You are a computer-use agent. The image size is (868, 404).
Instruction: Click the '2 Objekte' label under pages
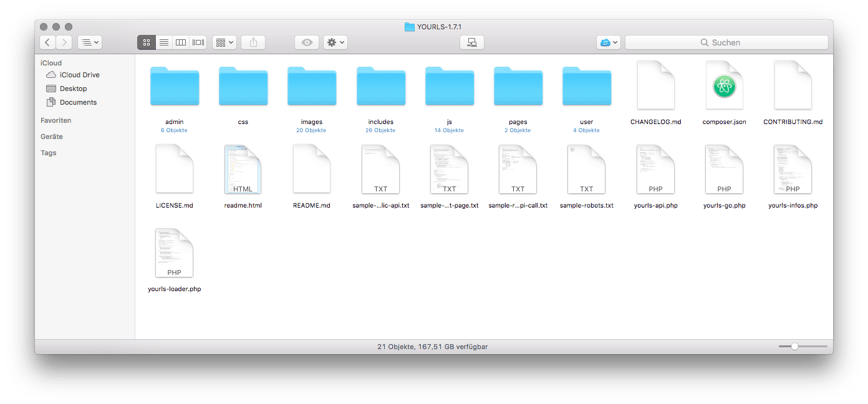point(518,130)
